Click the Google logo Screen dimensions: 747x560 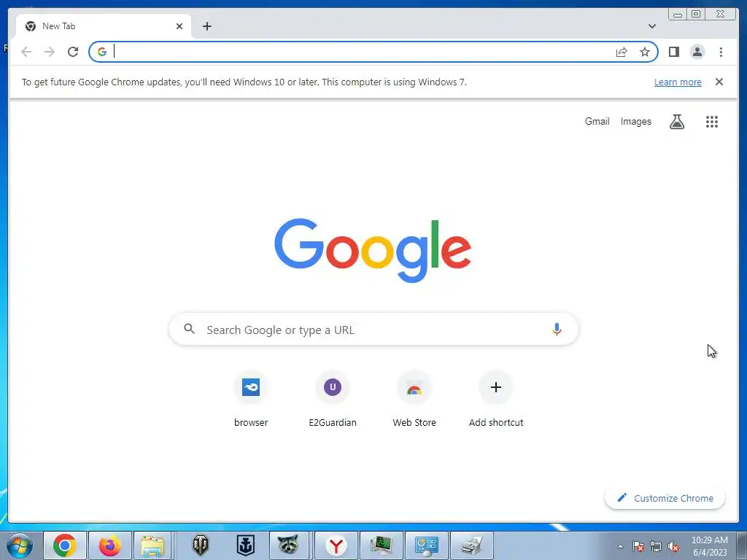[x=373, y=251]
